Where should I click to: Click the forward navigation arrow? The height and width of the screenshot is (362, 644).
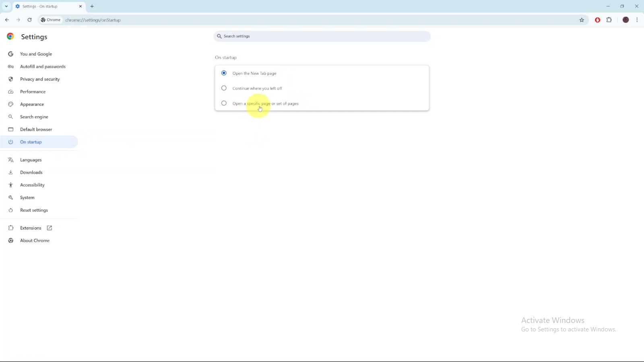coord(18,20)
